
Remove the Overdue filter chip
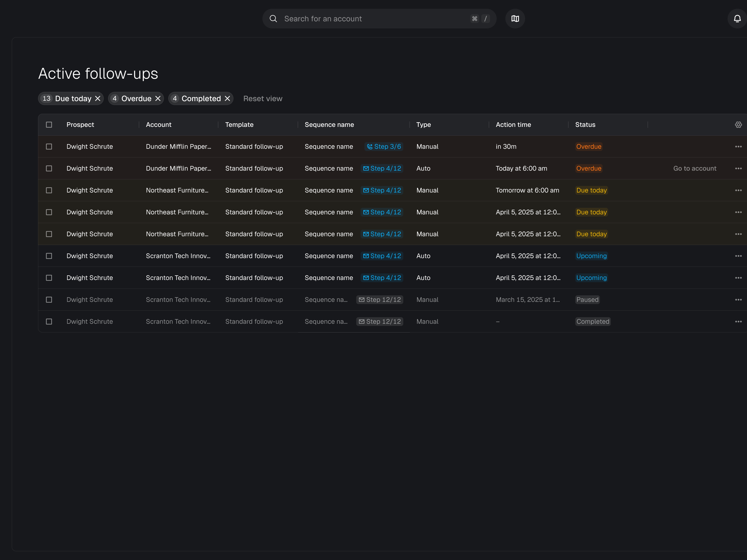point(158,98)
